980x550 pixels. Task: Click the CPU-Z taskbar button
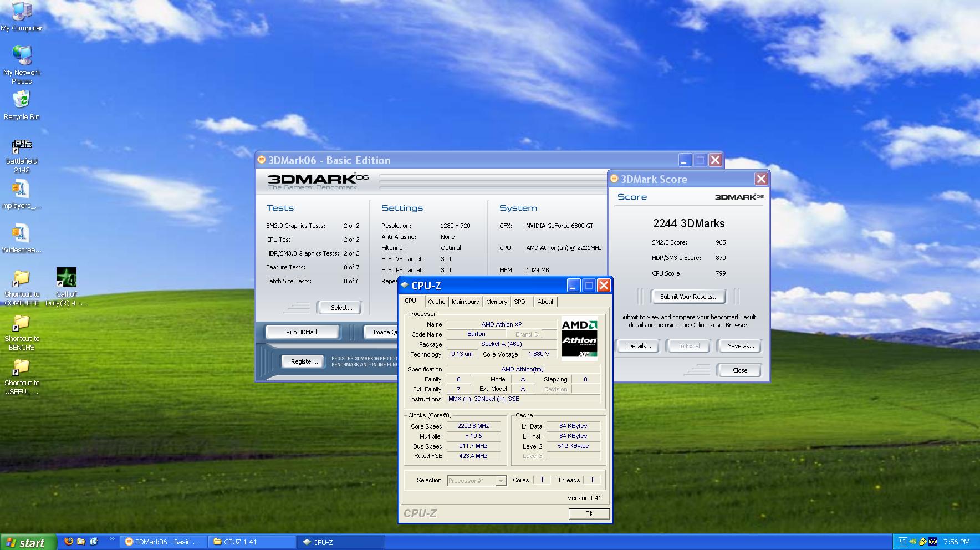point(341,542)
